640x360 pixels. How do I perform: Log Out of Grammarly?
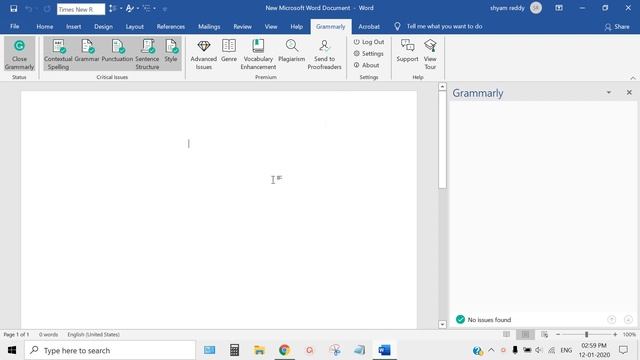369,42
